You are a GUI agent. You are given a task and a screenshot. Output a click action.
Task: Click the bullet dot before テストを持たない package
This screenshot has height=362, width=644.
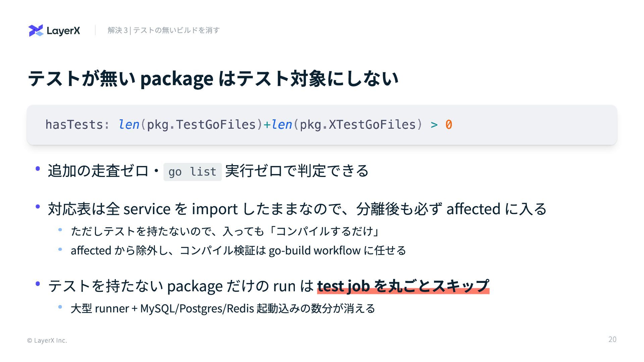pyautogui.click(x=38, y=284)
